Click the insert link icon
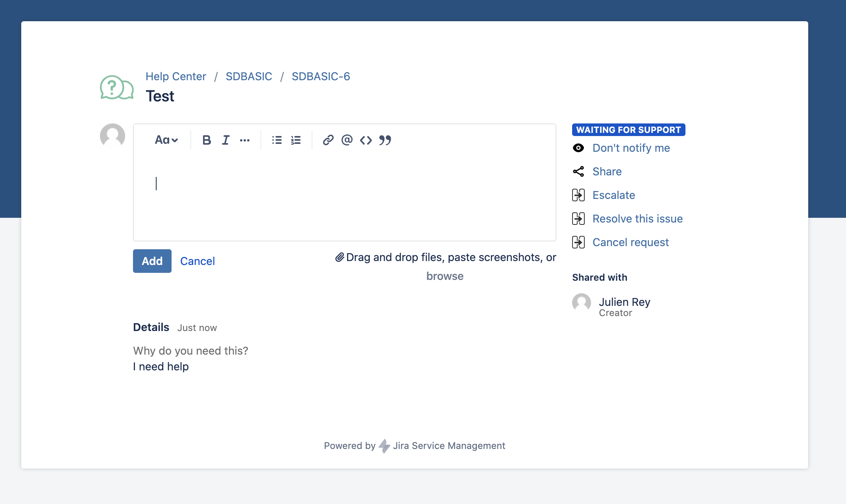Screen dimensions: 846x504 tap(328, 140)
